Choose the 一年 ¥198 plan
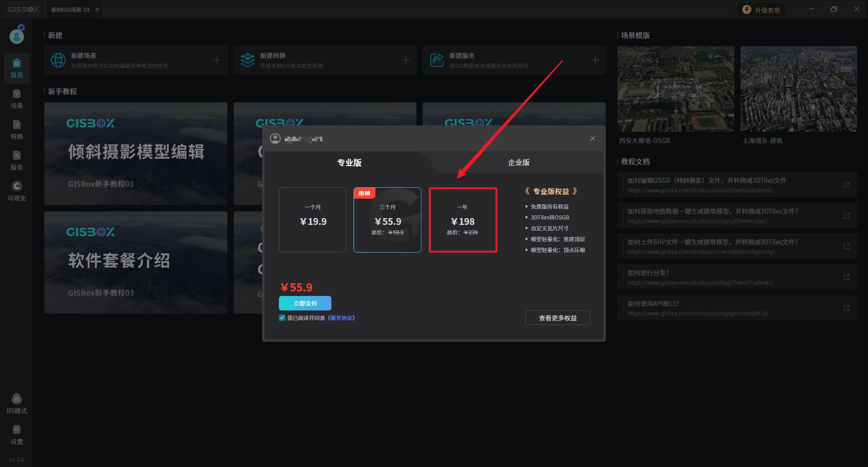This screenshot has height=467, width=868. [x=463, y=220]
